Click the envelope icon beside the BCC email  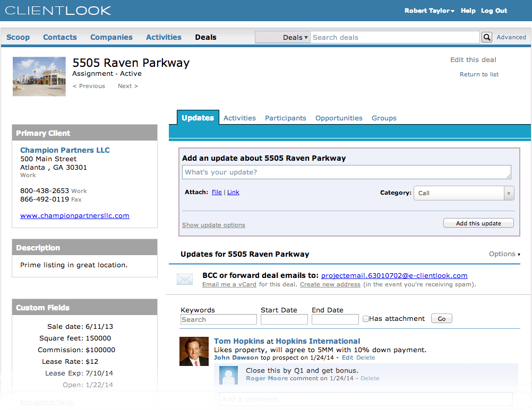click(x=184, y=278)
